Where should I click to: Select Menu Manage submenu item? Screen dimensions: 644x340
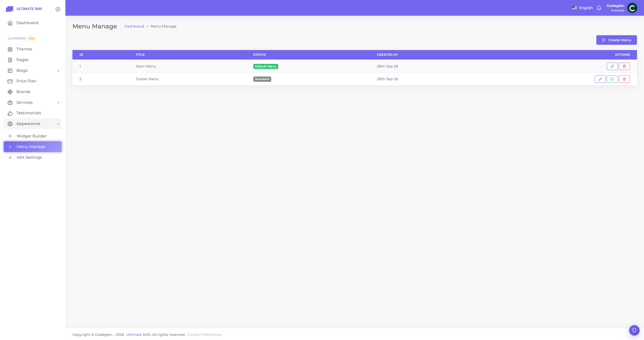coord(32,147)
